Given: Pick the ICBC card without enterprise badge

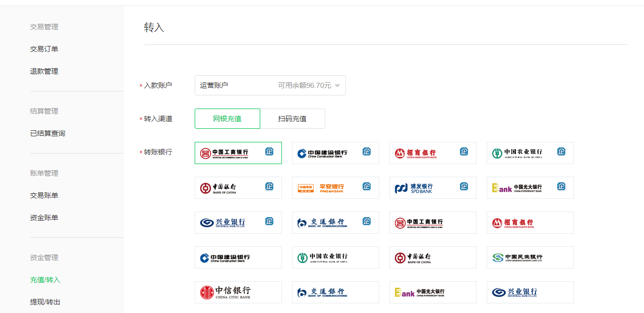Looking at the screenshot, I should [433, 223].
